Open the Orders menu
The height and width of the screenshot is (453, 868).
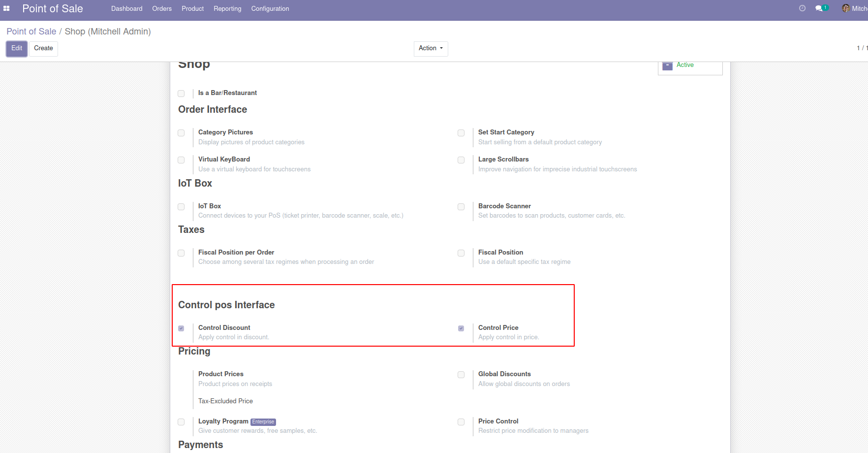[x=162, y=8]
